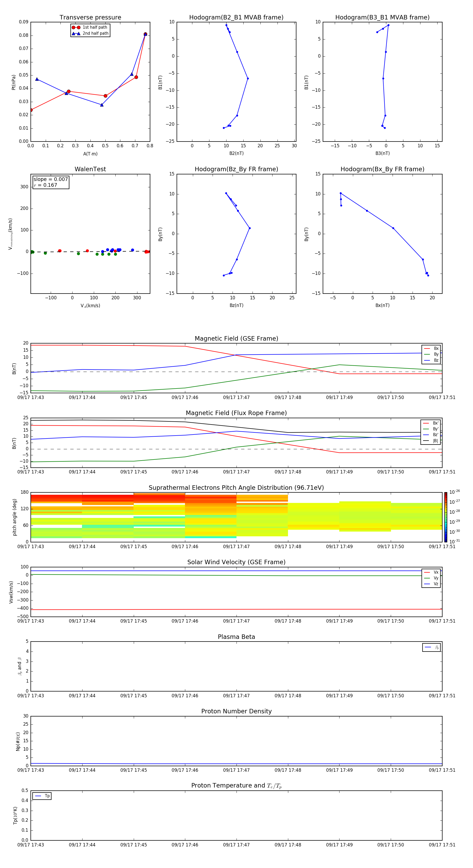
Task: Select the By' entry in Flux Rope legend
Action: pyautogui.click(x=431, y=429)
